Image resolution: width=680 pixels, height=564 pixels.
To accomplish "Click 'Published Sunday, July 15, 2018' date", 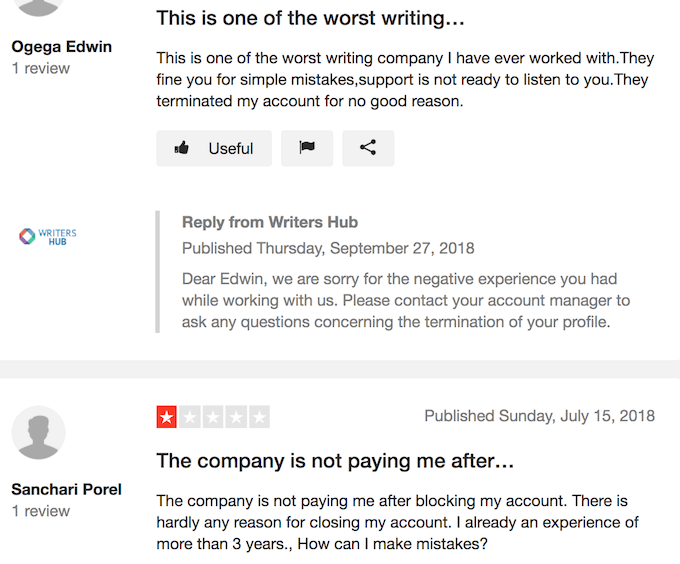I will [x=539, y=415].
